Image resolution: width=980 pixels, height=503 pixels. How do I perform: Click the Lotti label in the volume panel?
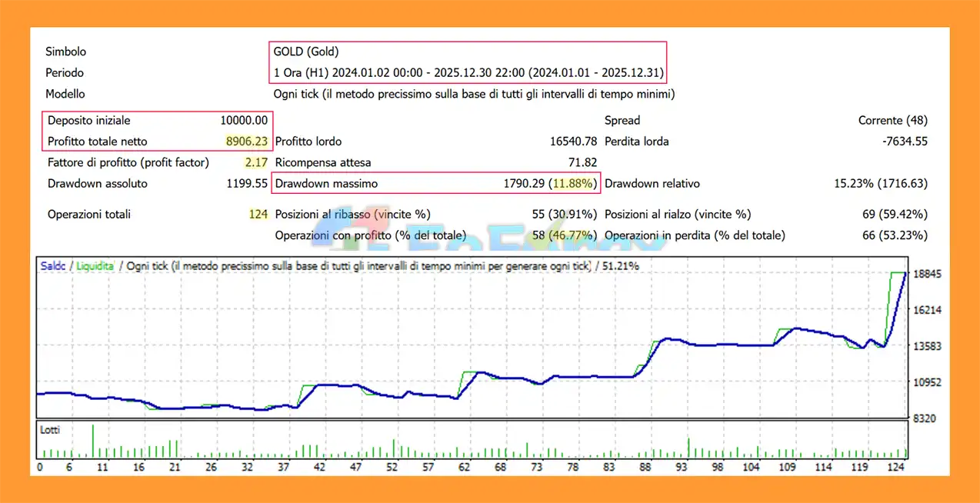(50, 430)
